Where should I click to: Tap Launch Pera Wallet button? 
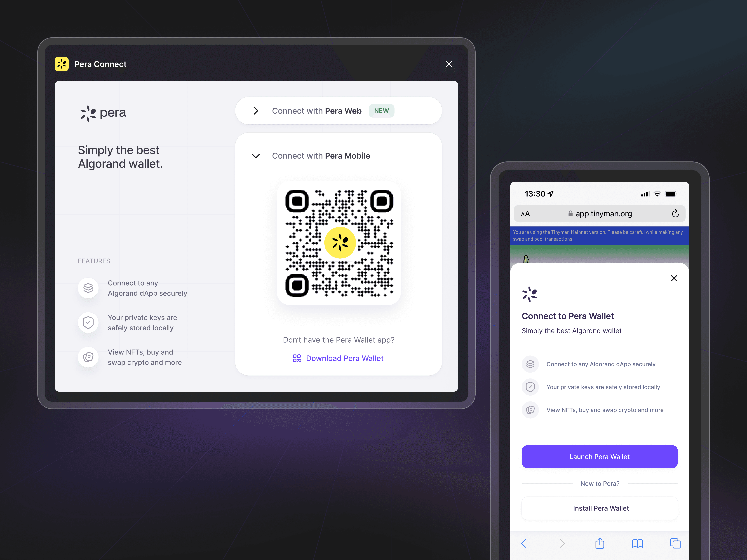point(599,456)
